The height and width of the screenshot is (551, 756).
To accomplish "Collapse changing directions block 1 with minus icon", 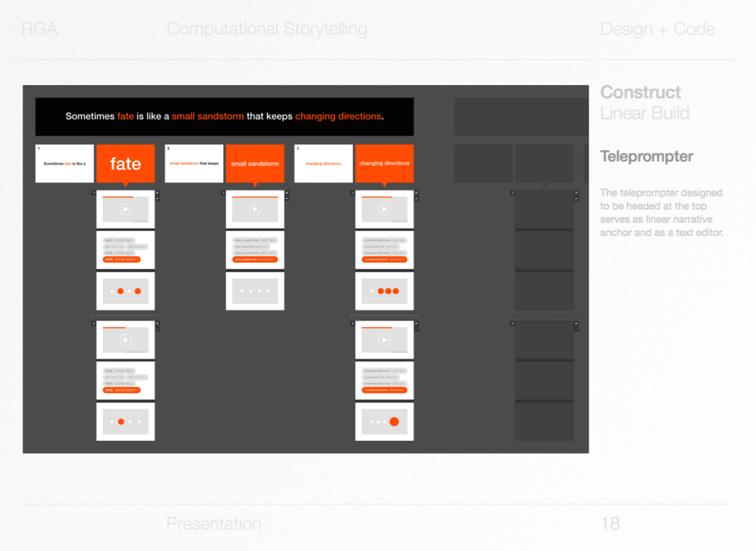I will [x=416, y=199].
